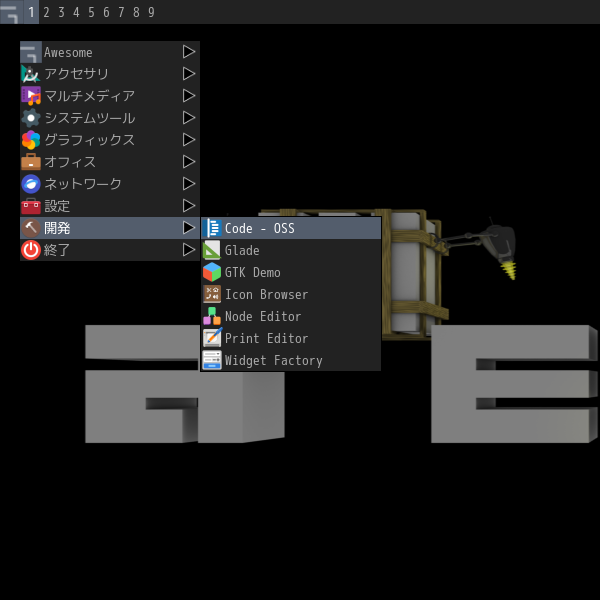Select the 設定 menu label
This screenshot has width=600, height=600.
[x=57, y=206]
